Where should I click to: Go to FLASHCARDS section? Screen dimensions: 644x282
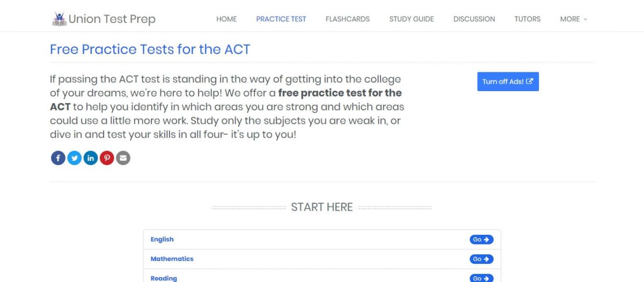348,19
